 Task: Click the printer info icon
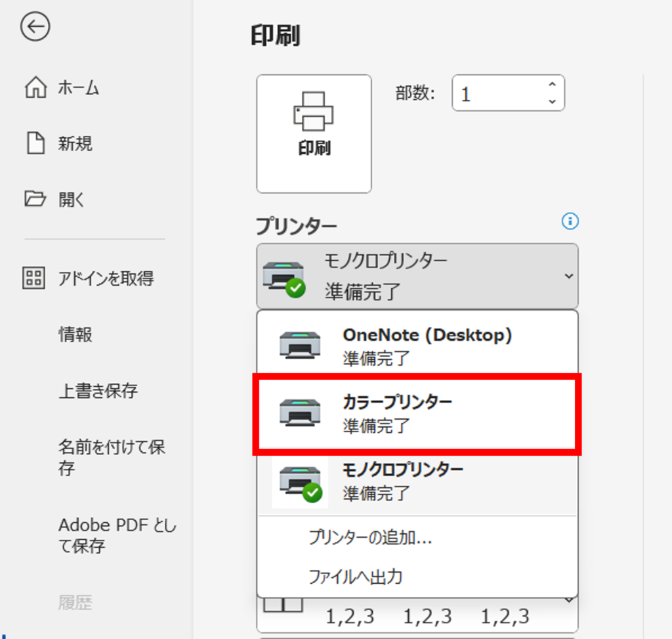[x=570, y=222]
